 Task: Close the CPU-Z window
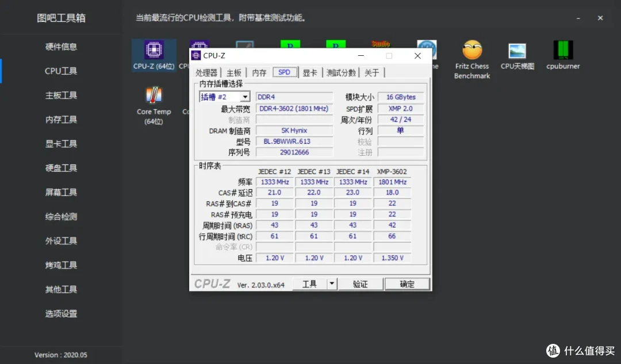point(417,56)
